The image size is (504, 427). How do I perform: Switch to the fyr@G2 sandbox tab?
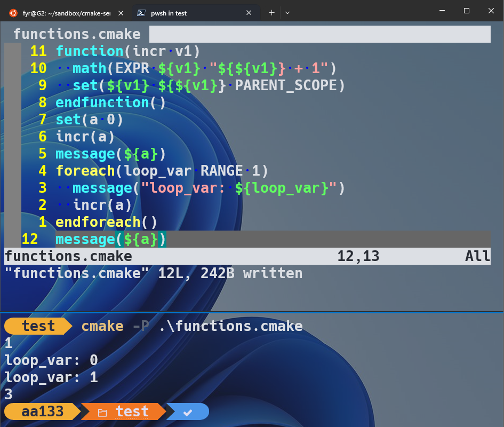(66, 13)
